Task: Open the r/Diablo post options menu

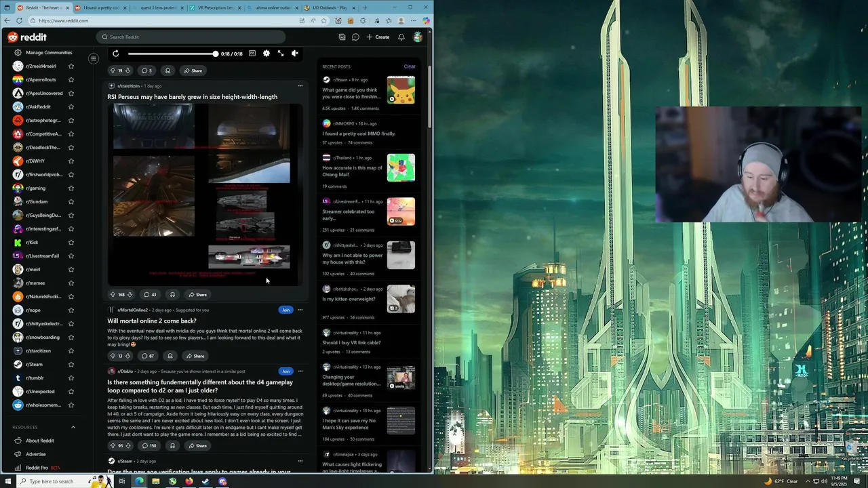Action: [x=300, y=371]
